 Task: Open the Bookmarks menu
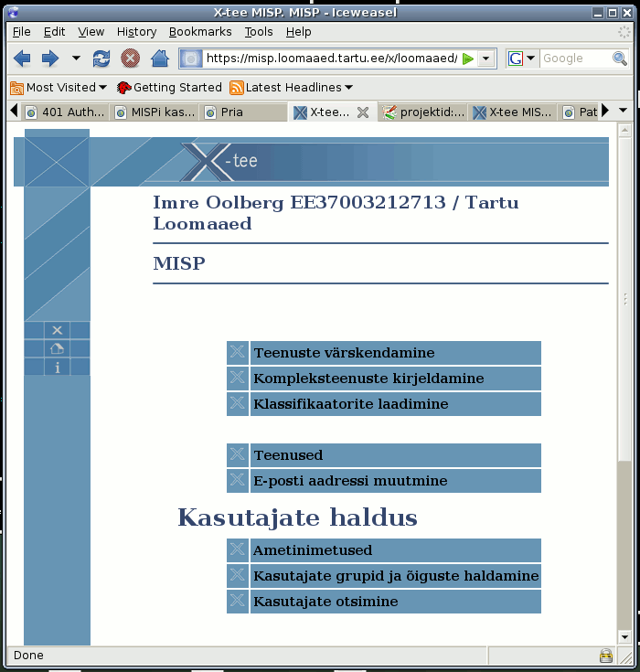pos(200,32)
